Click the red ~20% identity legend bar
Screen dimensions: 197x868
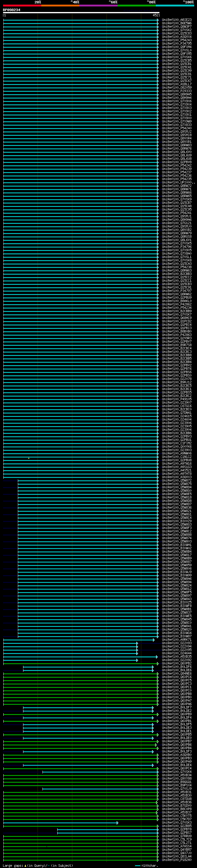click(22, 6)
